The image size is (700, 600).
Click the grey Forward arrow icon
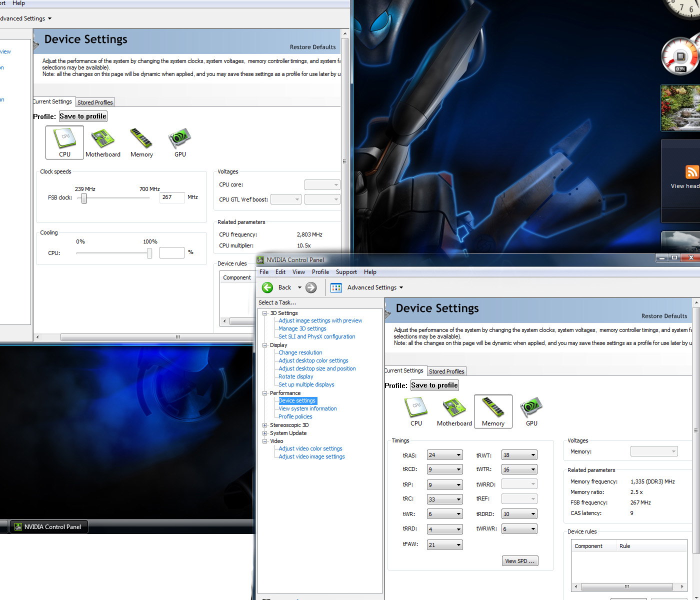point(311,287)
